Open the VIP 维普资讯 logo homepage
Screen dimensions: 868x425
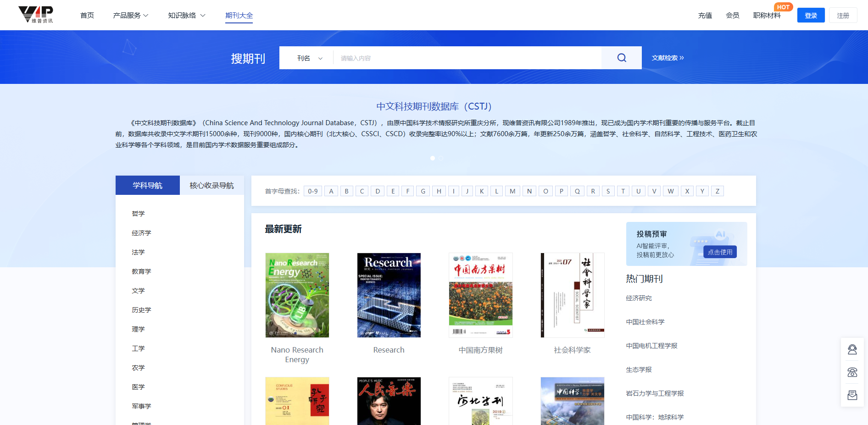[x=37, y=15]
